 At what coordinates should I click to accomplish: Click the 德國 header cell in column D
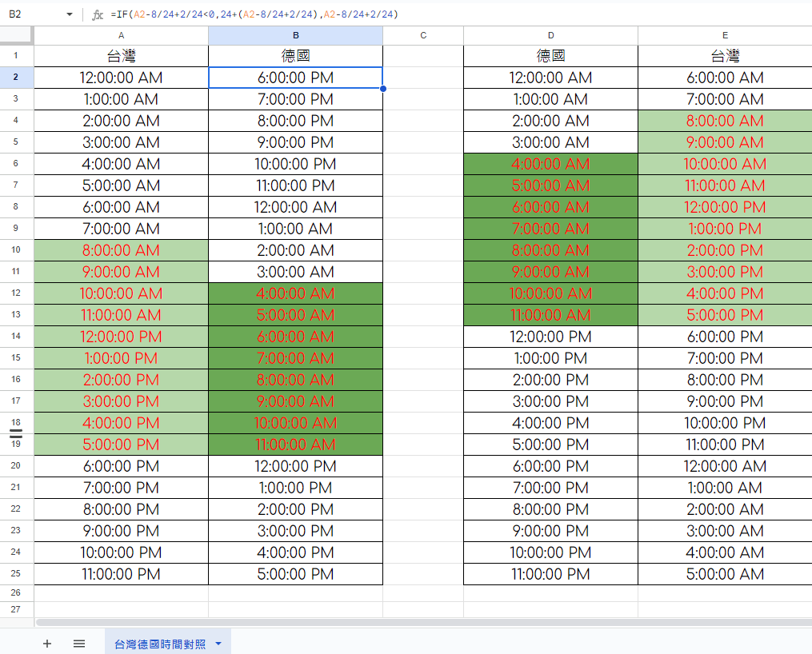click(x=550, y=56)
